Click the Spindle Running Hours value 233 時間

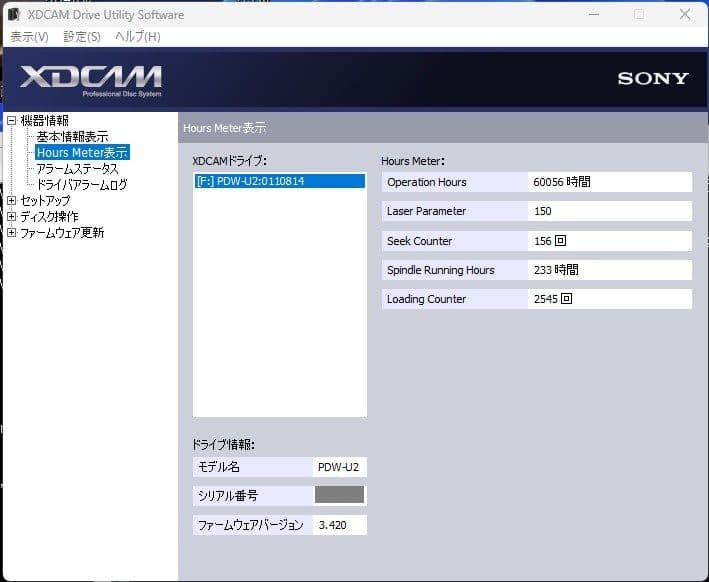[x=609, y=270]
